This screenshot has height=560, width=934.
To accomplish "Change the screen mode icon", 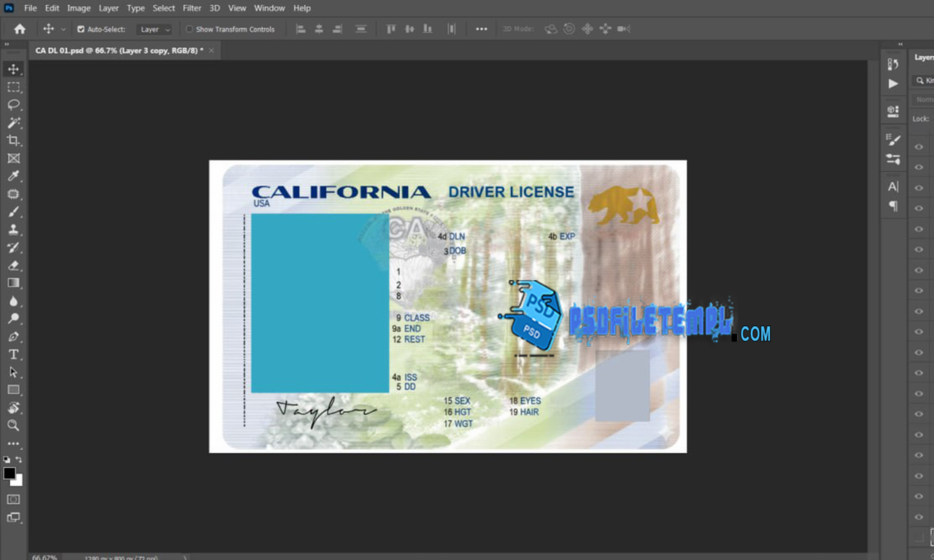I will tap(13, 518).
